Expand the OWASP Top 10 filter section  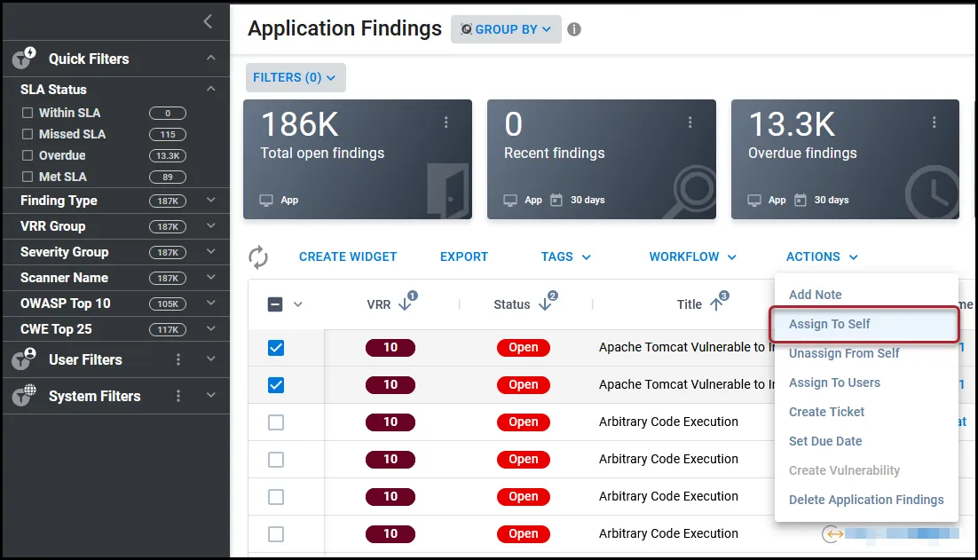211,303
